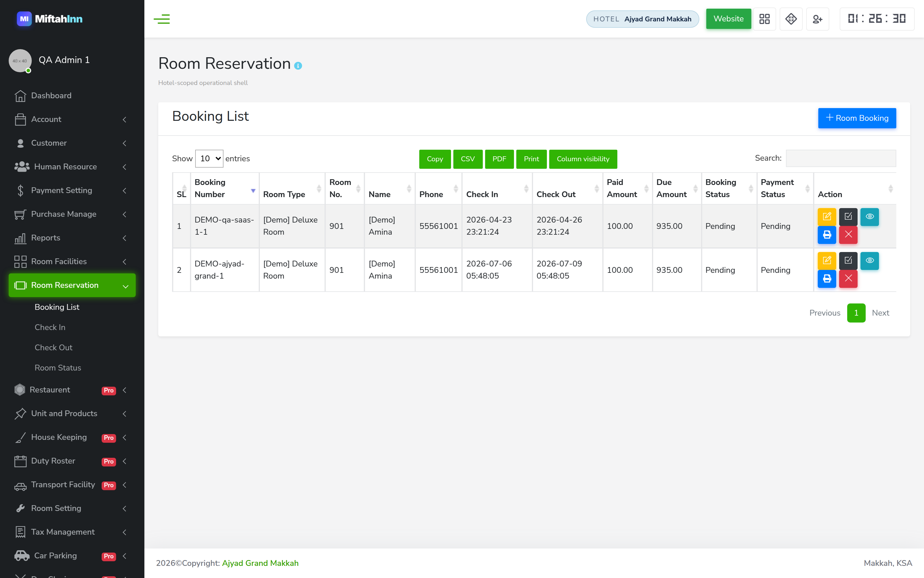Collapse the Room Reservation menu

coord(72,285)
